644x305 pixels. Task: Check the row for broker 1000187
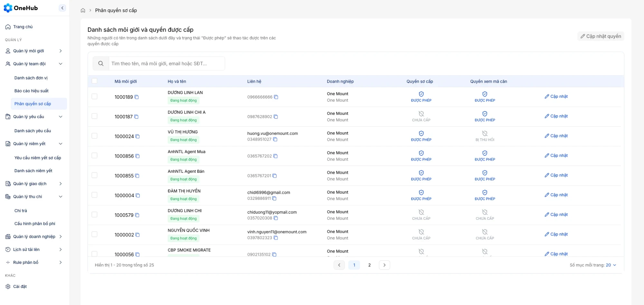pos(94,116)
